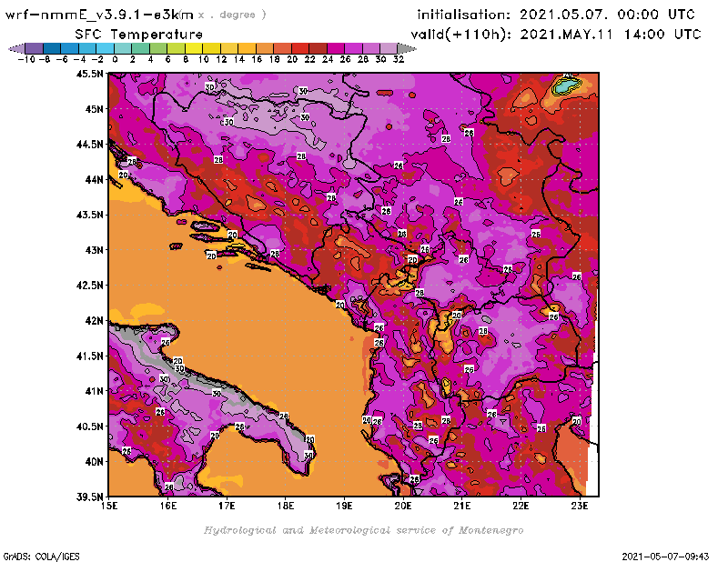Click the legend scale value '-10'
The height and width of the screenshot is (562, 728).
coord(26,59)
